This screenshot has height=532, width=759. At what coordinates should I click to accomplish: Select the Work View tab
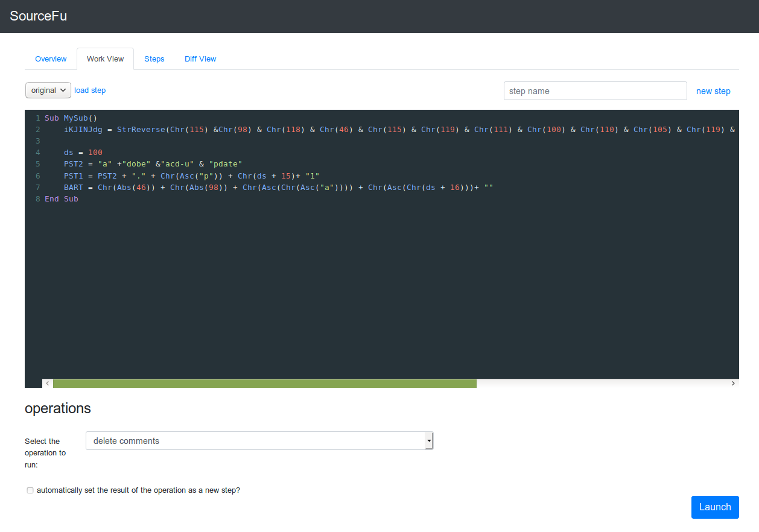105,59
